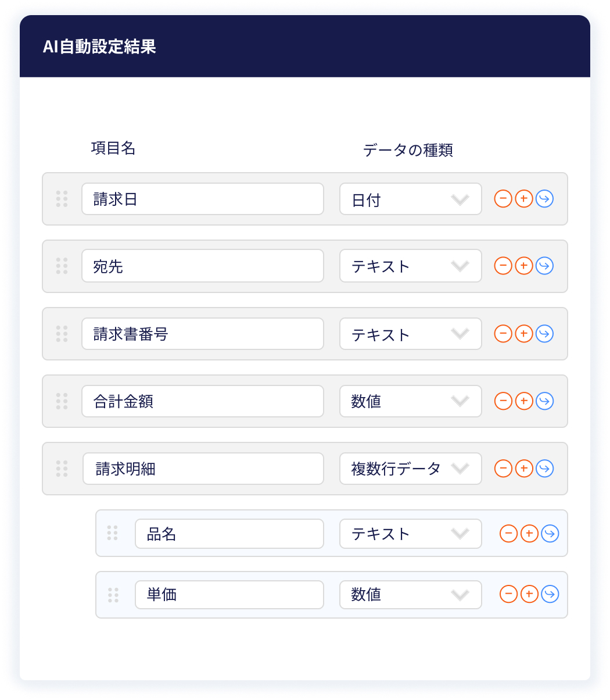610x700 pixels.
Task: Open the テキスト dropdown for 宛先
Action: tap(410, 266)
